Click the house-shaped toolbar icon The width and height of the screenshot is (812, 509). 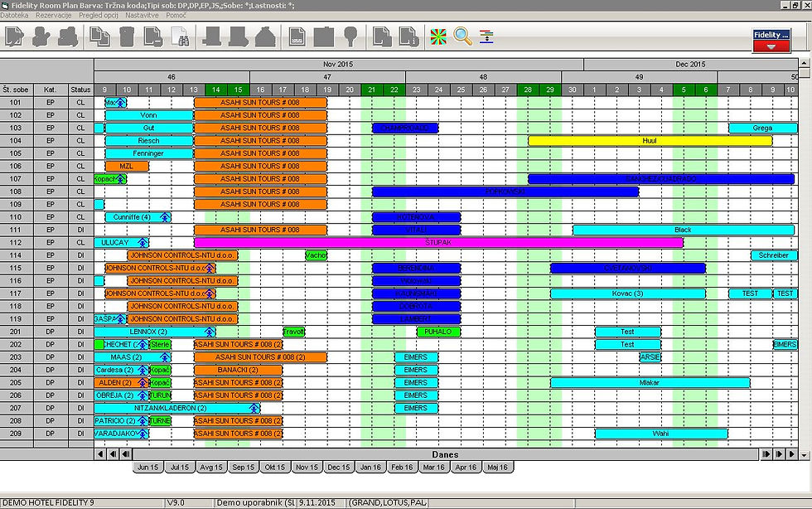(x=265, y=36)
